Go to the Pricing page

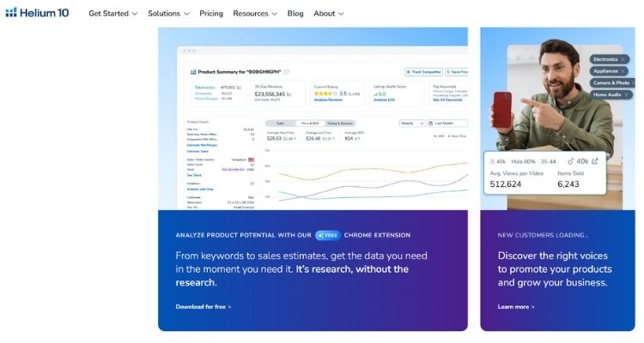point(211,14)
